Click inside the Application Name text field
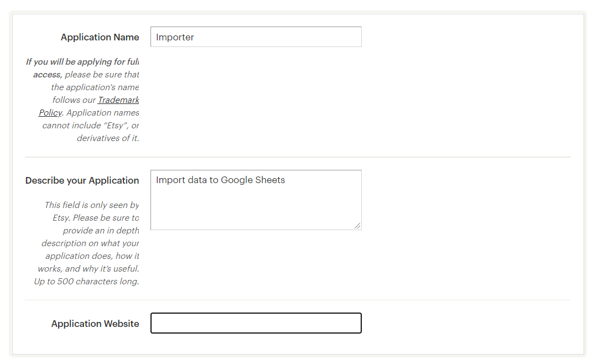This screenshot has height=364, width=598. 256,37
